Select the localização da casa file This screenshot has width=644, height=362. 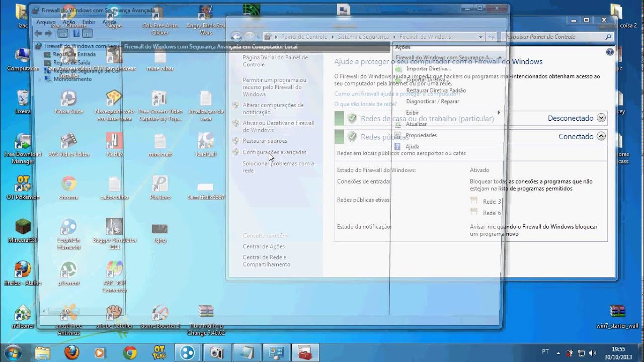point(205,106)
